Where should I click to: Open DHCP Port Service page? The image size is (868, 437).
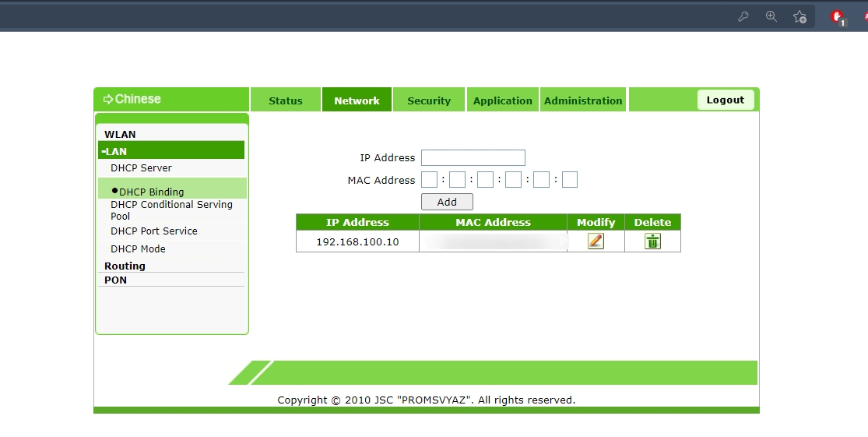click(154, 231)
